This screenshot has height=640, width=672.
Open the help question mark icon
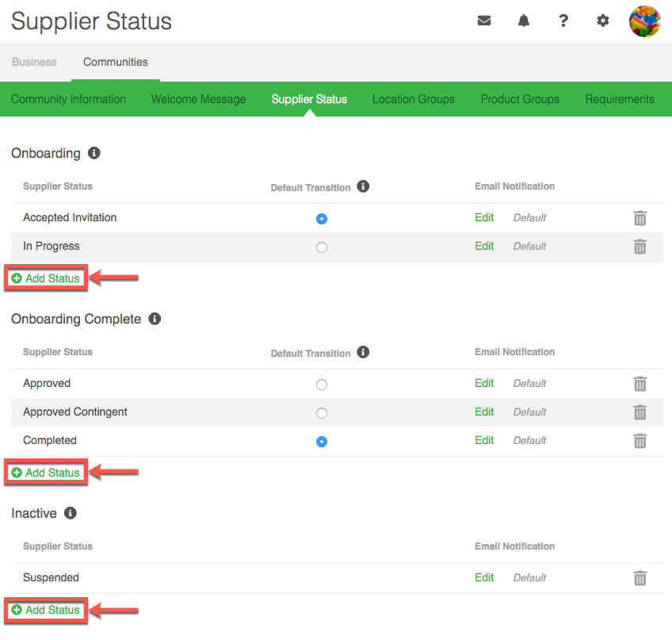pyautogui.click(x=563, y=21)
